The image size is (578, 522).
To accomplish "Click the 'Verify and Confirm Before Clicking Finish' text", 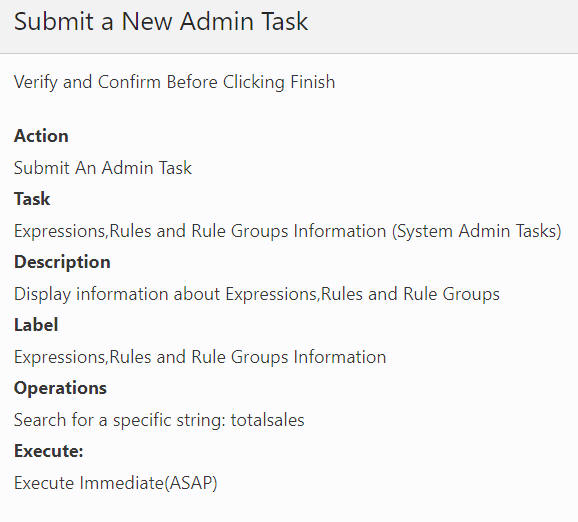I will 174,82.
